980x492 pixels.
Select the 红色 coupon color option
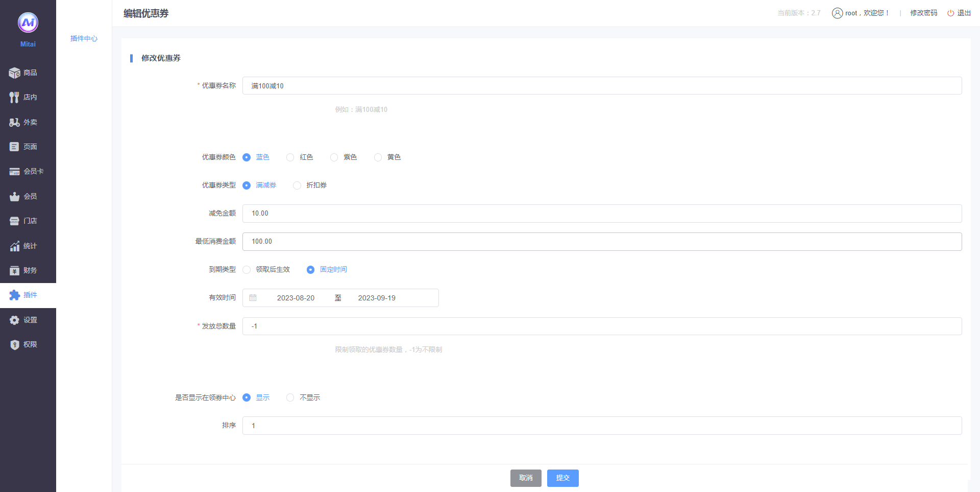click(290, 157)
